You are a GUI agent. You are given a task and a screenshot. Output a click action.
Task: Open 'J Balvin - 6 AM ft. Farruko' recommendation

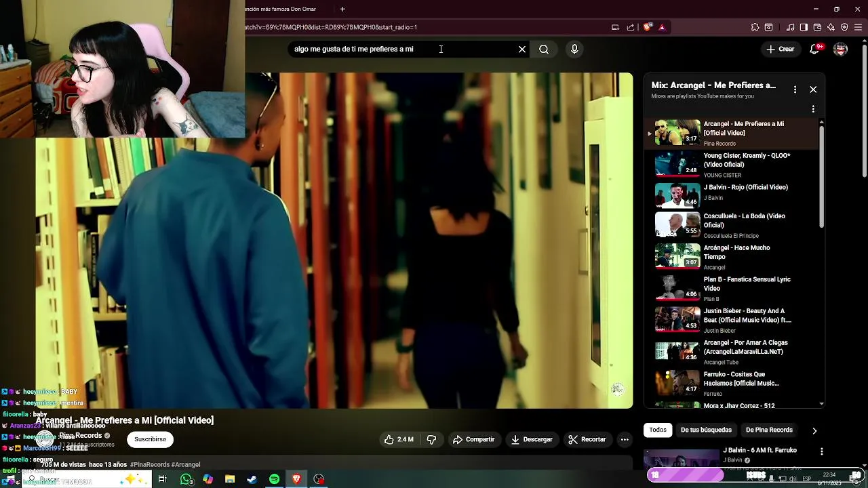pyautogui.click(x=759, y=450)
